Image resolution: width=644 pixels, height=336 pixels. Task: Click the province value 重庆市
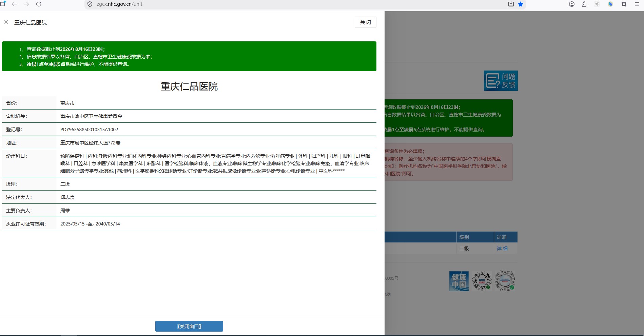[67, 103]
